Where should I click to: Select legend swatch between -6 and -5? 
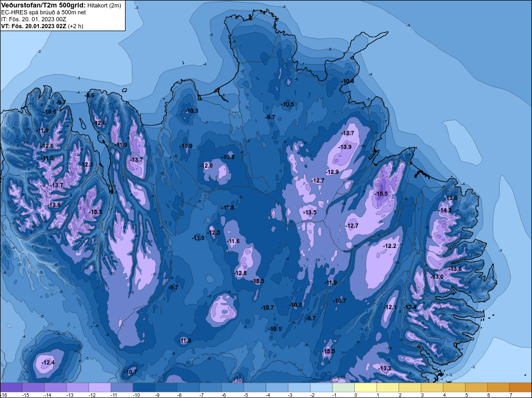[233, 387]
